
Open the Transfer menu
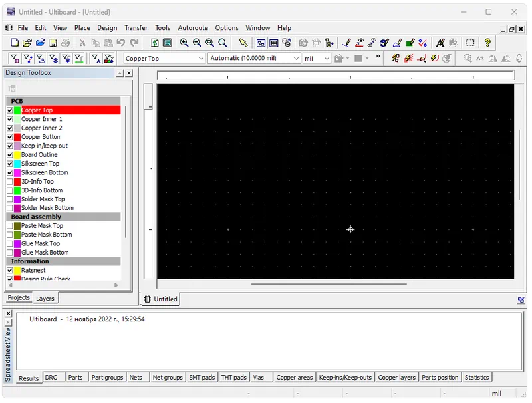pyautogui.click(x=136, y=28)
